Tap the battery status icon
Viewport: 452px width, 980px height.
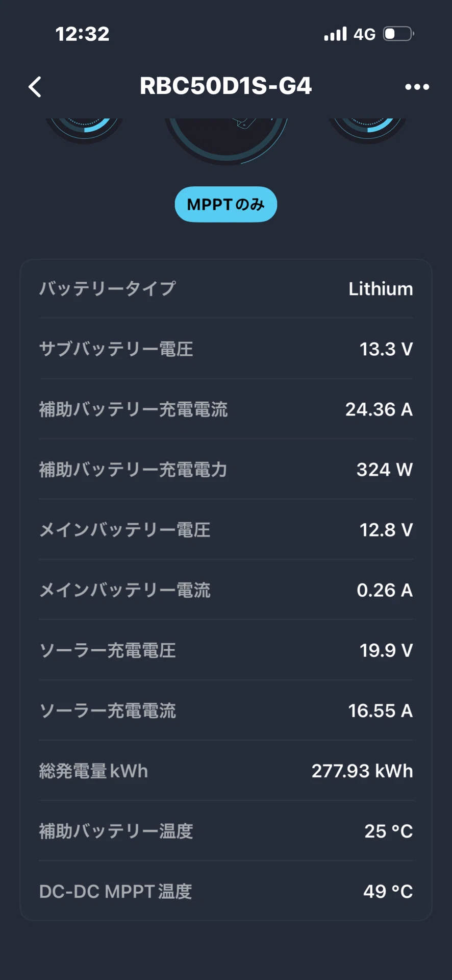tap(398, 34)
